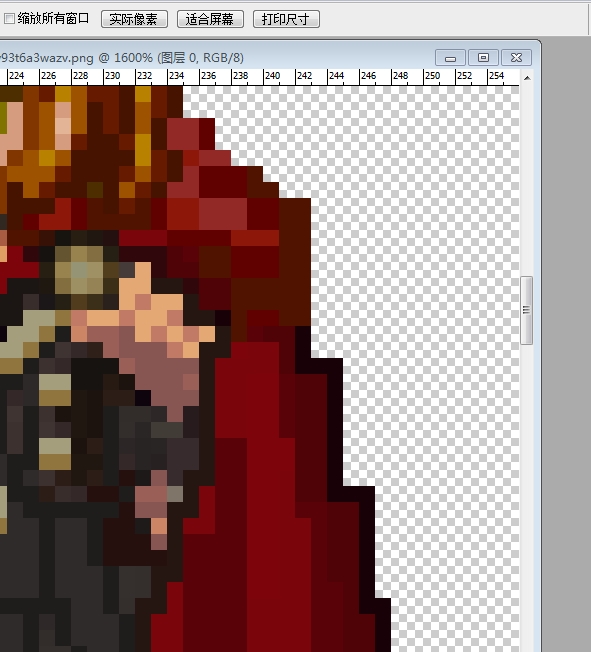Maximize the wazv.png document window
Image resolution: width=591 pixels, height=652 pixels.
click(x=483, y=58)
